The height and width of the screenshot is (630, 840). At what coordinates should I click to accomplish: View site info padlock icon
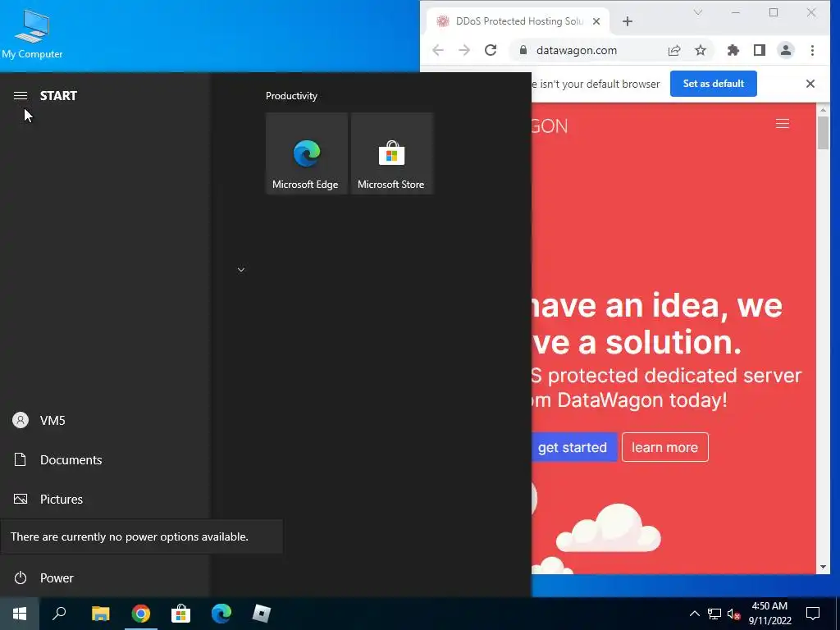click(523, 50)
